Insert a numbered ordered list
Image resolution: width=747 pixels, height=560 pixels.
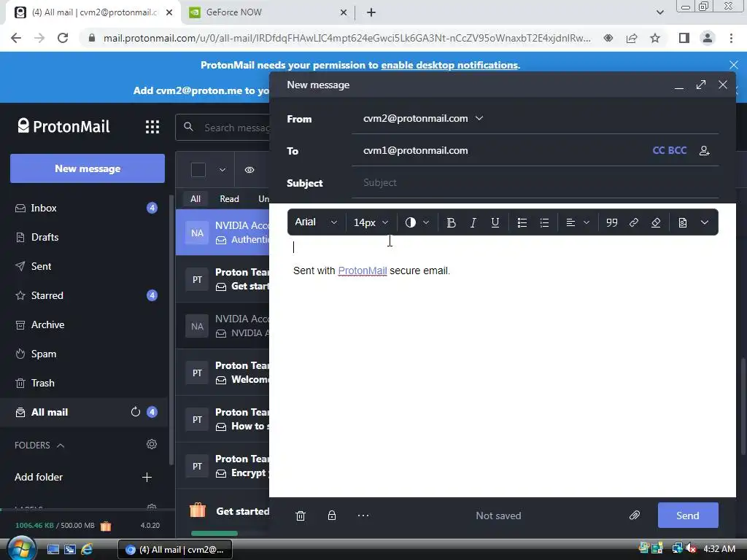pos(544,222)
